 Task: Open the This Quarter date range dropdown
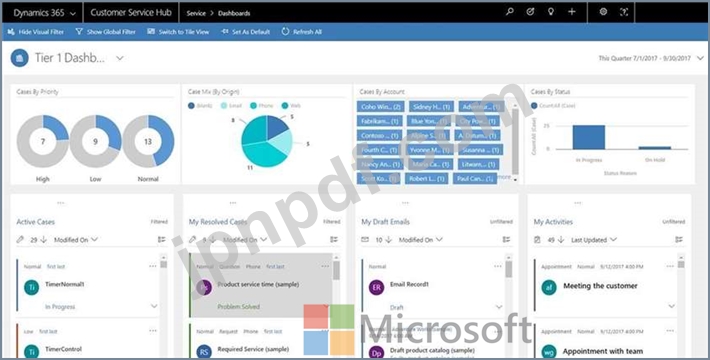pos(651,58)
